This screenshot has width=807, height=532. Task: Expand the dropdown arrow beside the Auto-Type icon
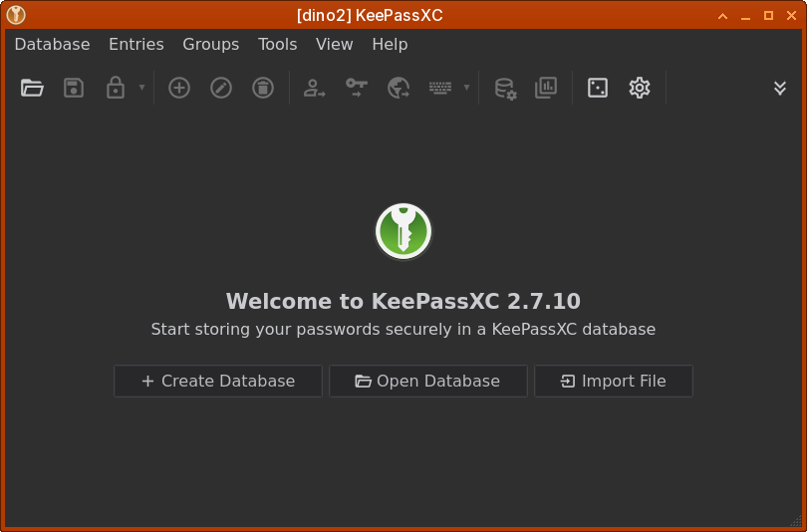pyautogui.click(x=466, y=88)
